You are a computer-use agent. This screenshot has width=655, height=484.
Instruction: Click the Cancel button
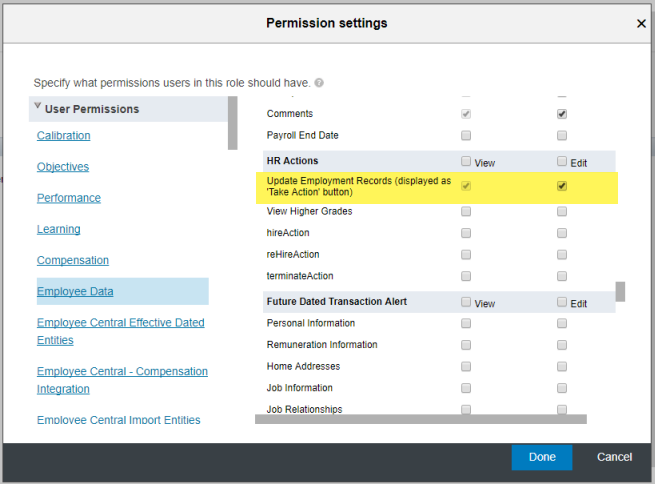click(x=614, y=457)
